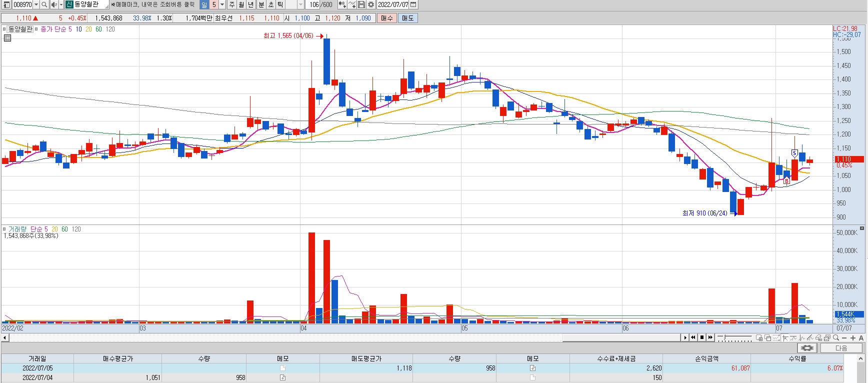Open the stock code dropdown arrow
This screenshot has height=383, width=868.
(36, 4)
